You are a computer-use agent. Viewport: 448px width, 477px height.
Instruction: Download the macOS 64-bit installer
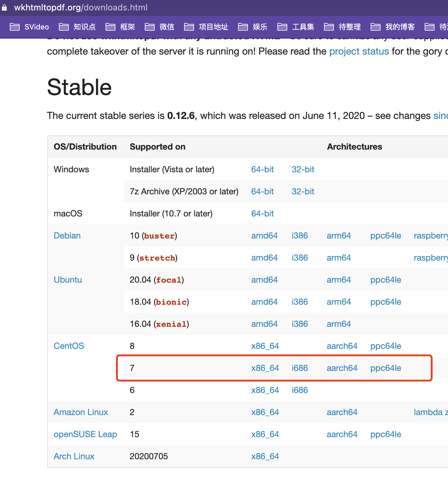pos(262,213)
